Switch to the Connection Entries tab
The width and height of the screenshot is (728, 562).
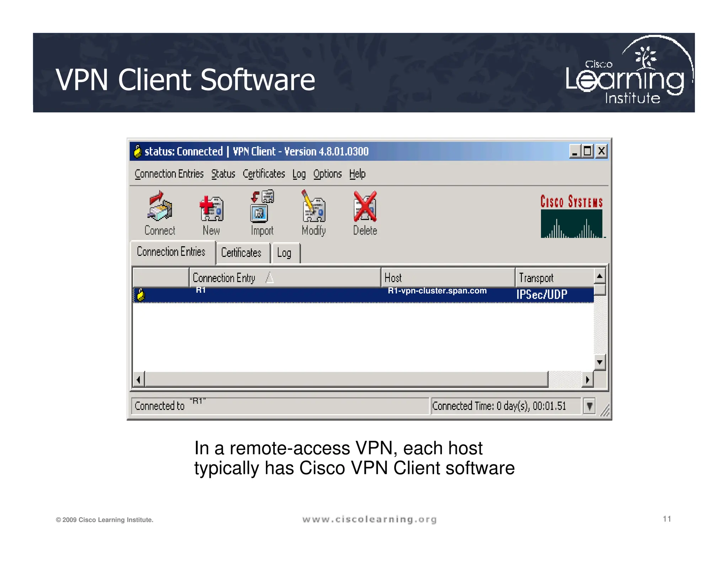(173, 252)
